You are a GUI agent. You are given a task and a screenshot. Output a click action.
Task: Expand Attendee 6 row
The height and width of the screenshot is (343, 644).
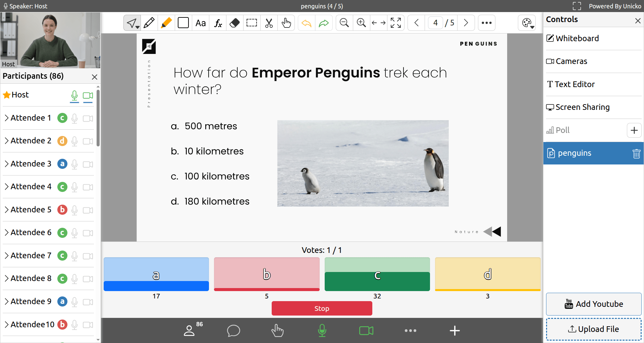click(6, 232)
